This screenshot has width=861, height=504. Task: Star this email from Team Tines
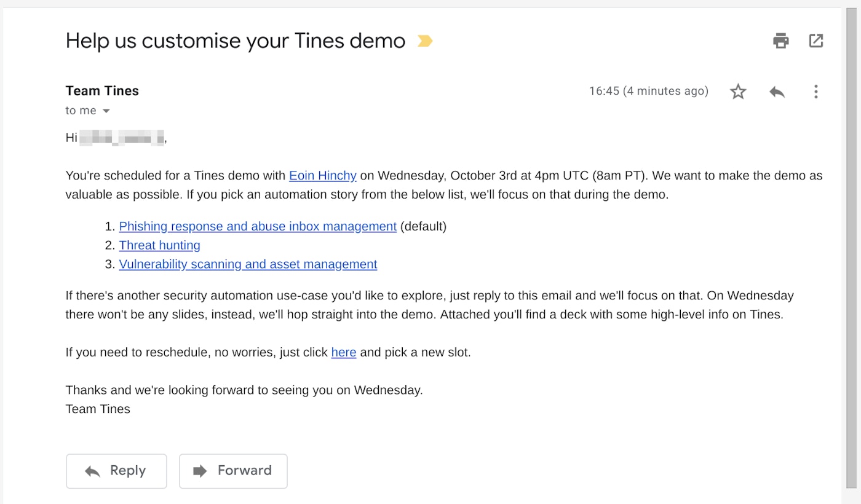click(x=738, y=92)
